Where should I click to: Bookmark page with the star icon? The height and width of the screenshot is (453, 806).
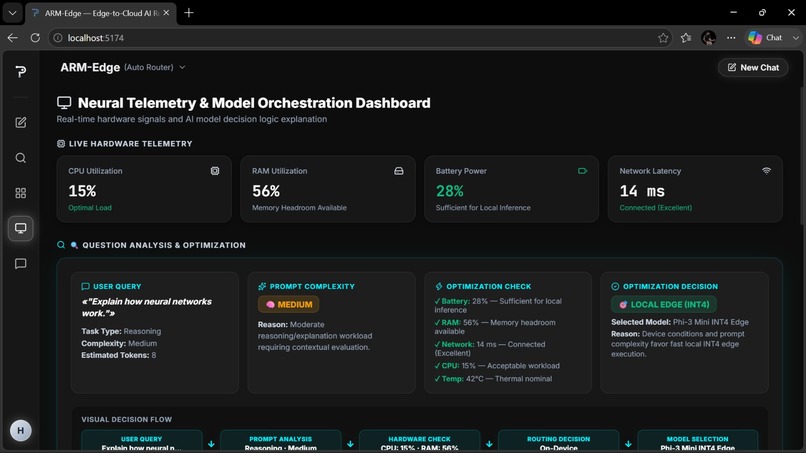tap(663, 38)
